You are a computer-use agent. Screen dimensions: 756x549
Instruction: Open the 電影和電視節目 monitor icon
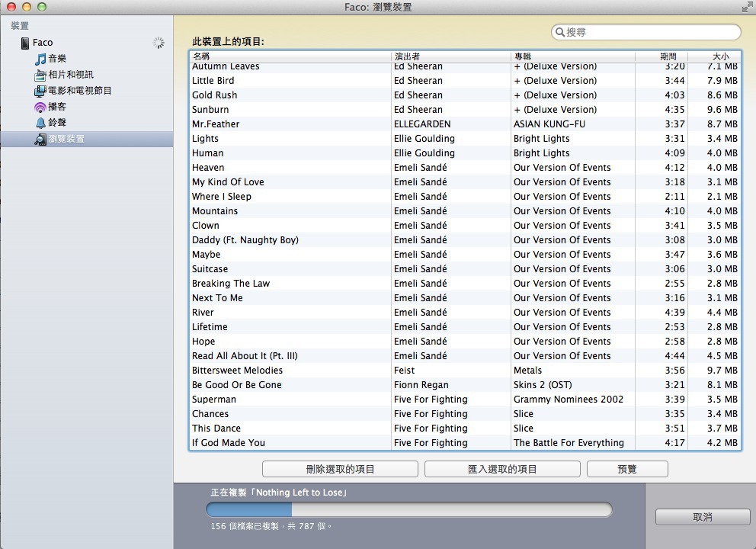pos(40,91)
